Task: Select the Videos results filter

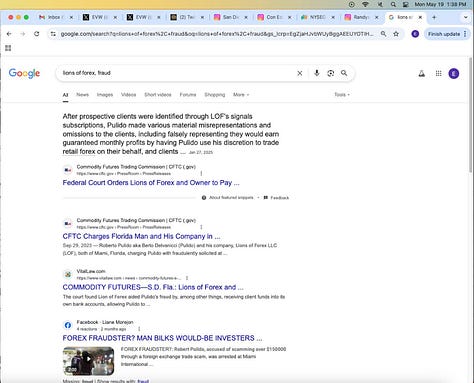Action: click(x=128, y=95)
